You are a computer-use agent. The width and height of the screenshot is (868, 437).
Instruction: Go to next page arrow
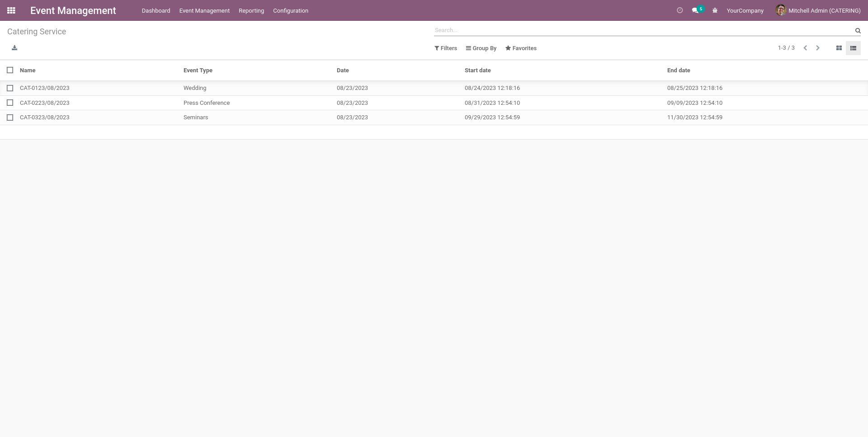pos(818,48)
